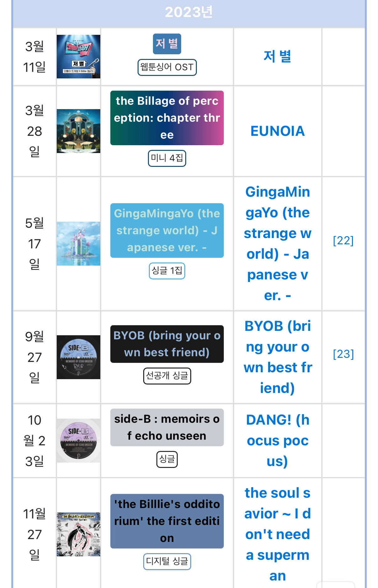Follow the 저 별 title track link
The width and height of the screenshot is (378, 588).
point(277,57)
